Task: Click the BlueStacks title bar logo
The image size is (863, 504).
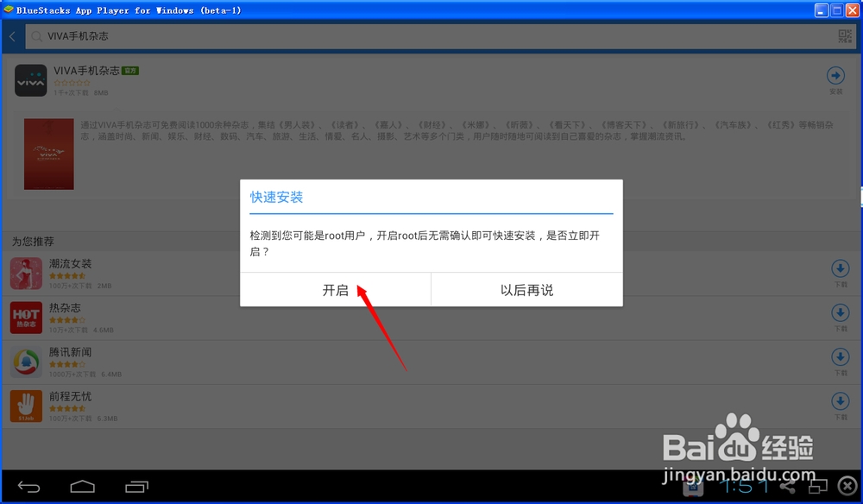Action: click(9, 9)
